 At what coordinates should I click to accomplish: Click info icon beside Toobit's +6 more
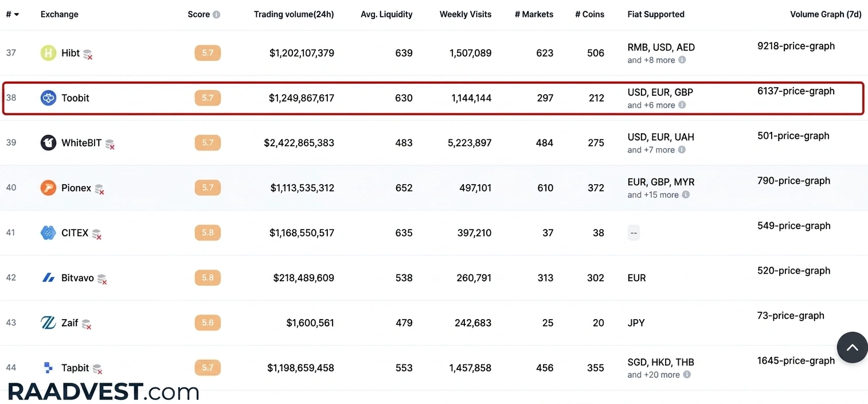682,105
